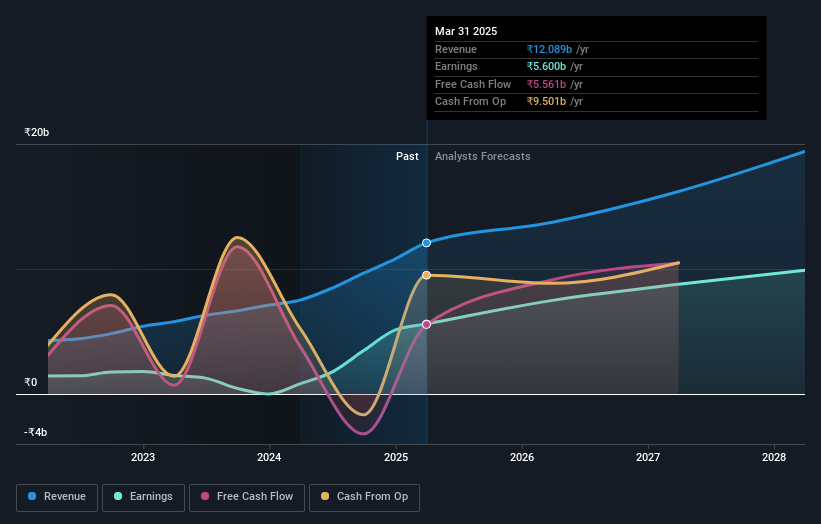The height and width of the screenshot is (524, 821).
Task: Toggle the Cash From Op legend series
Action: coord(364,497)
